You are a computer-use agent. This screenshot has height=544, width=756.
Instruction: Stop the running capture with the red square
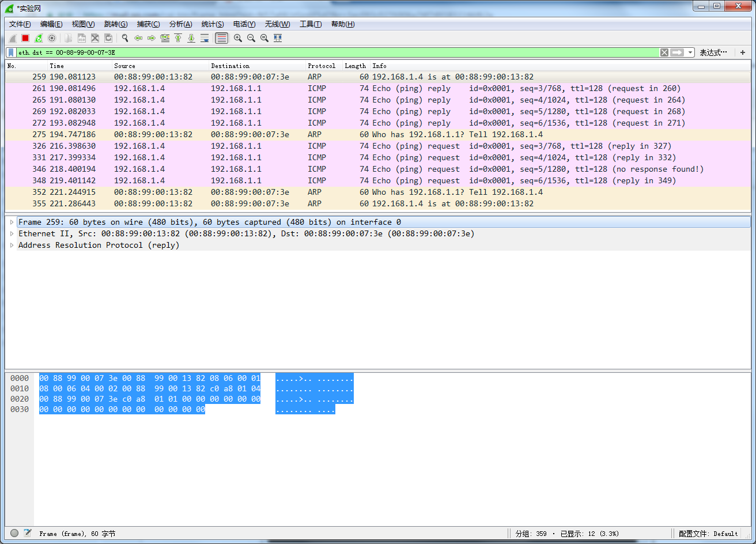(25, 38)
